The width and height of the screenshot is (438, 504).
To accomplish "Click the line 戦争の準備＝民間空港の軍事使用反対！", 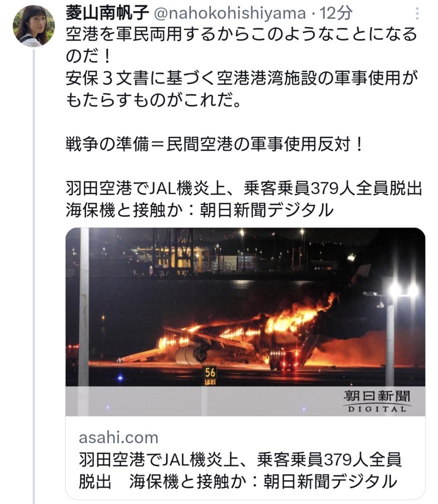I will pyautogui.click(x=215, y=144).
